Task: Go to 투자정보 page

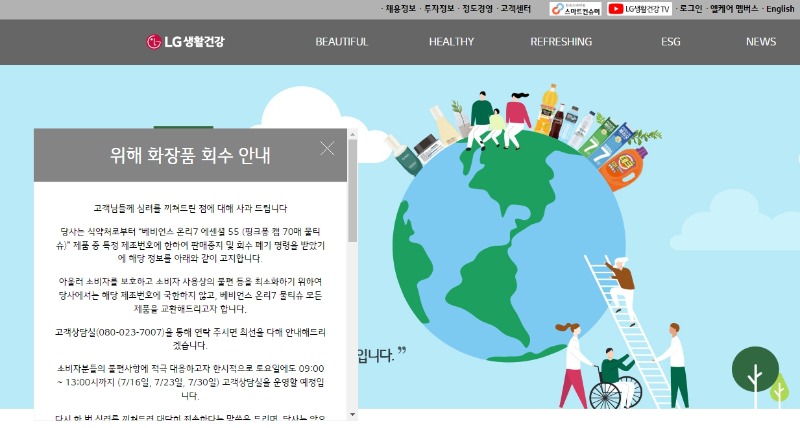Action: click(x=439, y=9)
